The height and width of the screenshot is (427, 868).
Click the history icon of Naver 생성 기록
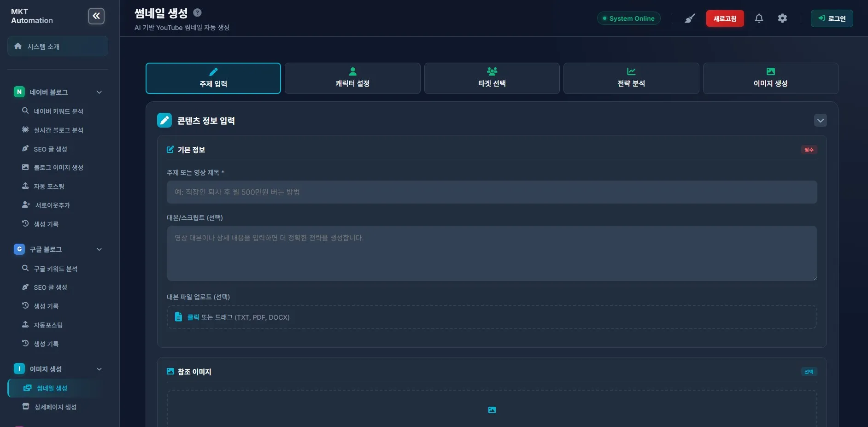[x=25, y=223]
